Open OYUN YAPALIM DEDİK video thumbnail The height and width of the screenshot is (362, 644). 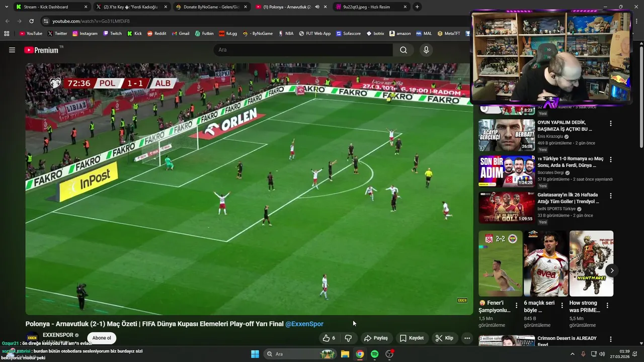(x=507, y=135)
